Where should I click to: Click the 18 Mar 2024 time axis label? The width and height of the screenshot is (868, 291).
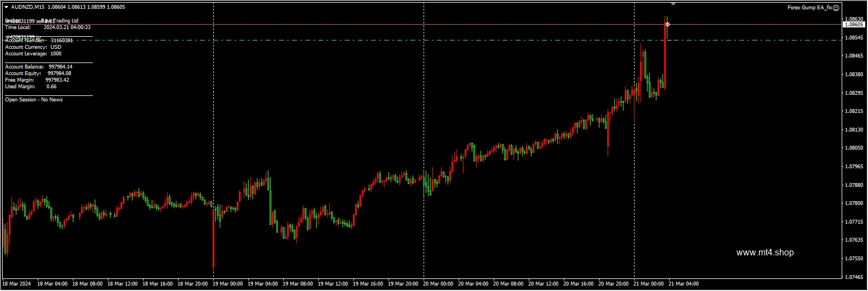pyautogui.click(x=17, y=284)
